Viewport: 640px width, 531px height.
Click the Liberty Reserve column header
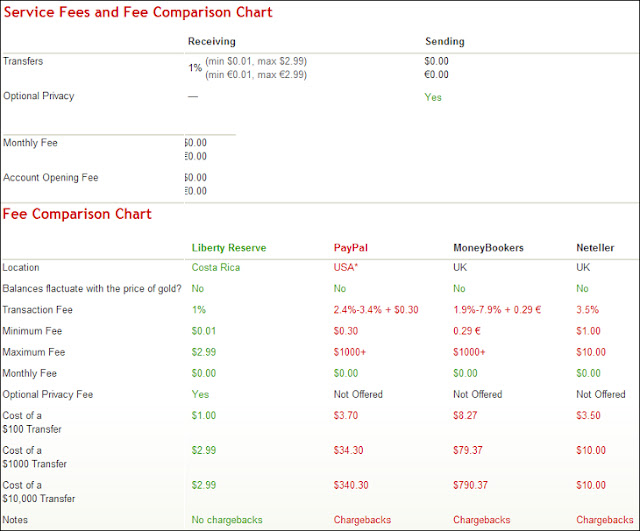(x=229, y=248)
